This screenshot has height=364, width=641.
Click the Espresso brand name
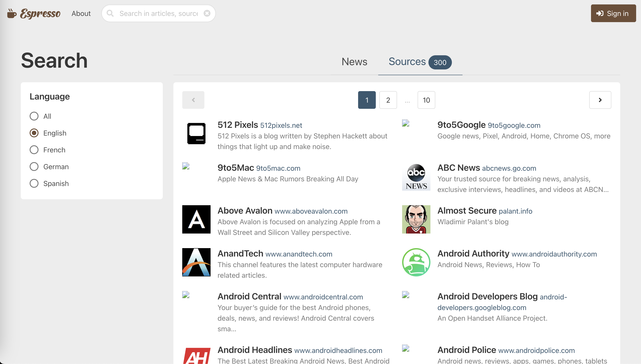40,13
